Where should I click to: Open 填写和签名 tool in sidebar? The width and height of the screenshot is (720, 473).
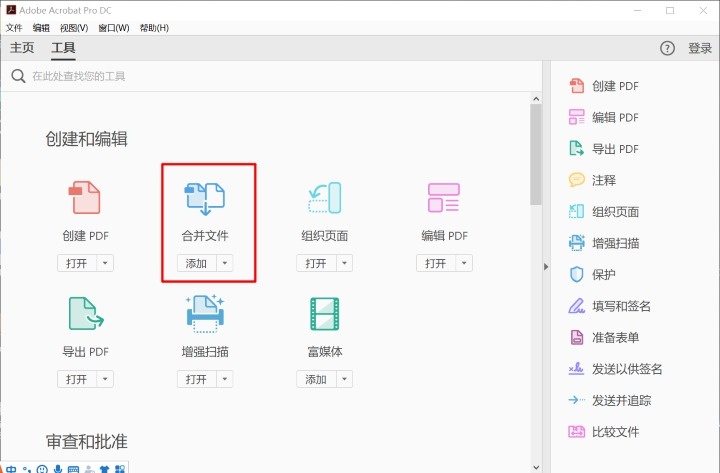coord(610,306)
